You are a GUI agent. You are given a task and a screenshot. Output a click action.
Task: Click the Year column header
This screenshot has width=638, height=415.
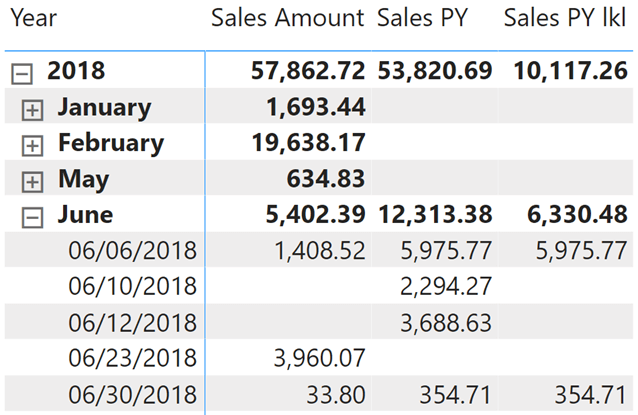point(34,18)
